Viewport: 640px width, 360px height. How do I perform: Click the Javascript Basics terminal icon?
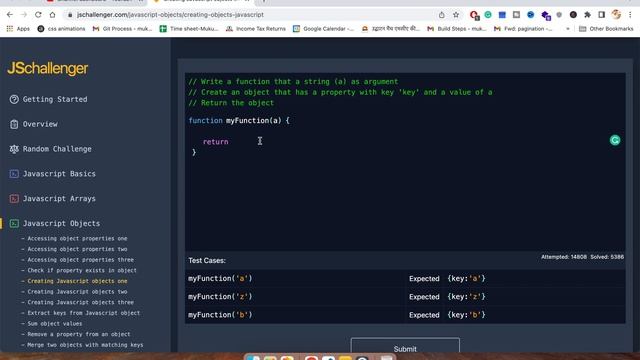click(14, 174)
